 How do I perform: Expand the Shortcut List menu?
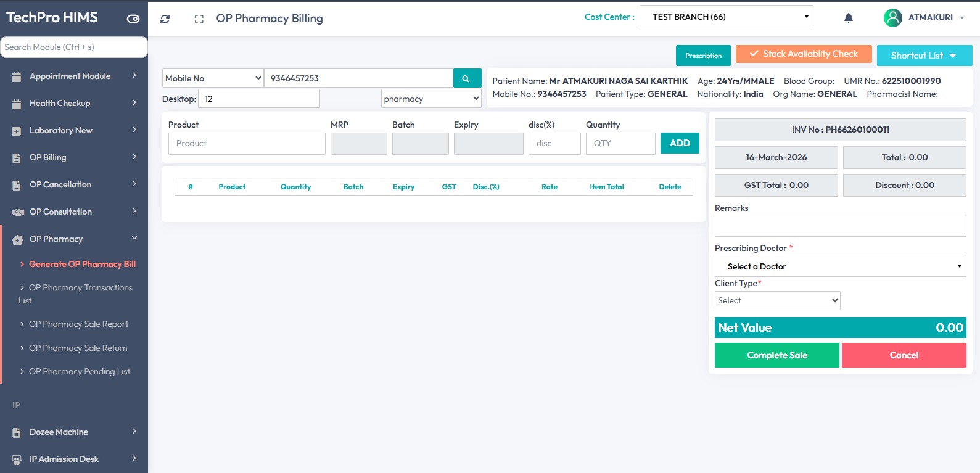[923, 56]
